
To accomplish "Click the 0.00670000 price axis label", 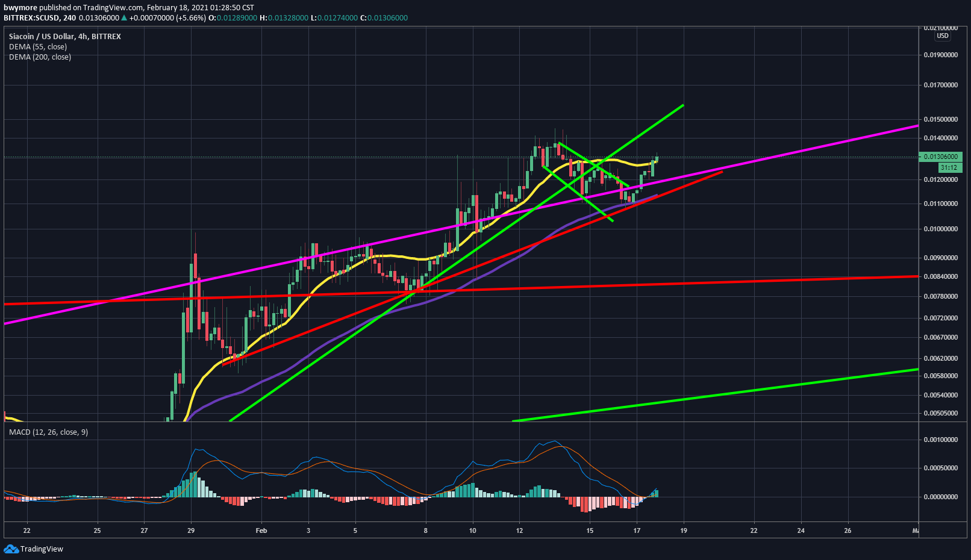I will click(941, 337).
